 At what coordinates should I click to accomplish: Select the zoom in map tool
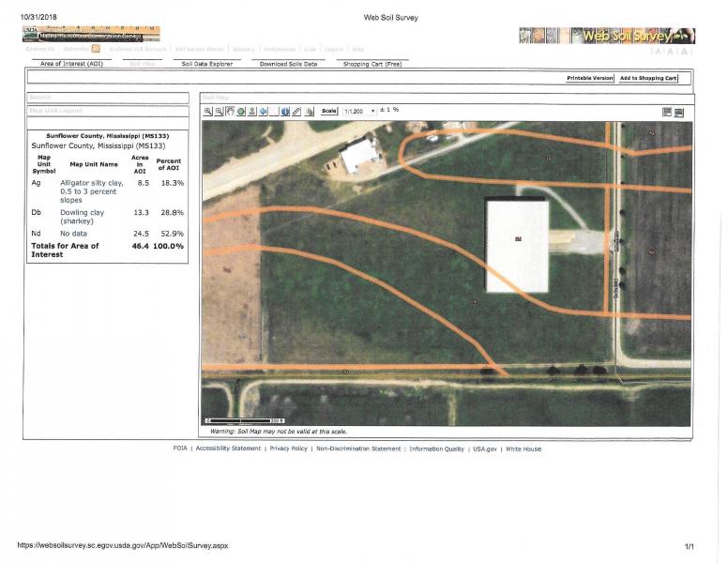click(x=208, y=111)
